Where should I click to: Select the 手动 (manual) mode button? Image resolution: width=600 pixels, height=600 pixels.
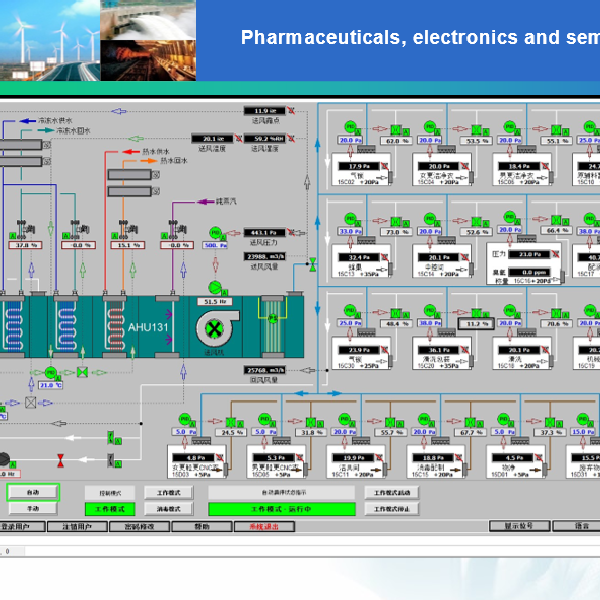tap(33, 509)
